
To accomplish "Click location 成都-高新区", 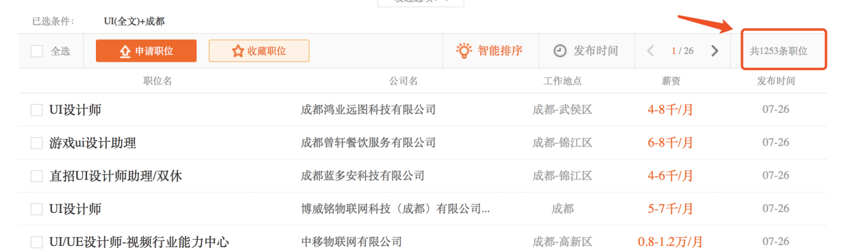I will coord(562,241).
